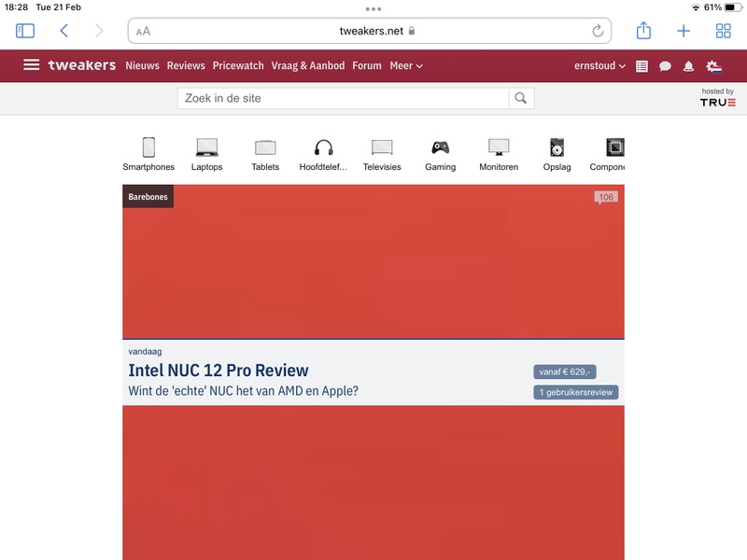Viewport: 747px width, 560px height.
Task: Open the Componenten category
Action: [x=607, y=154]
